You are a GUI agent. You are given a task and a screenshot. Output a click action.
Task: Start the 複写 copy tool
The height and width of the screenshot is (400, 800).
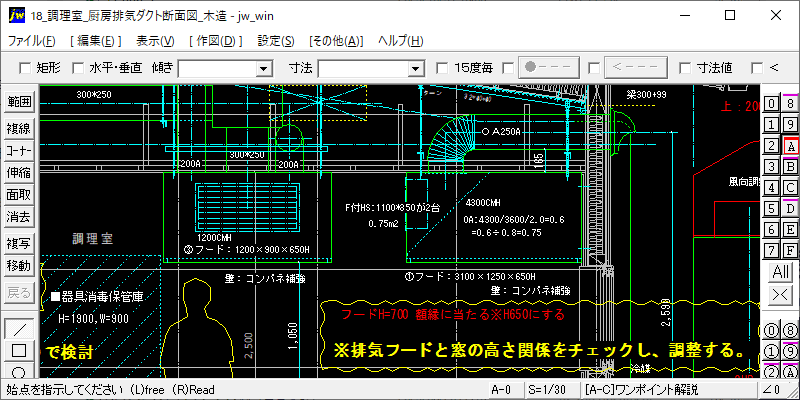click(x=19, y=243)
